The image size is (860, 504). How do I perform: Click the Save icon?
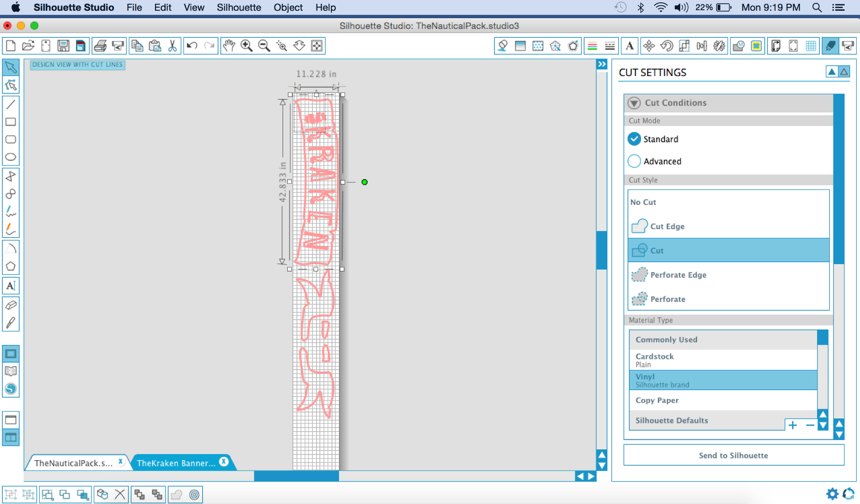pos(63,46)
